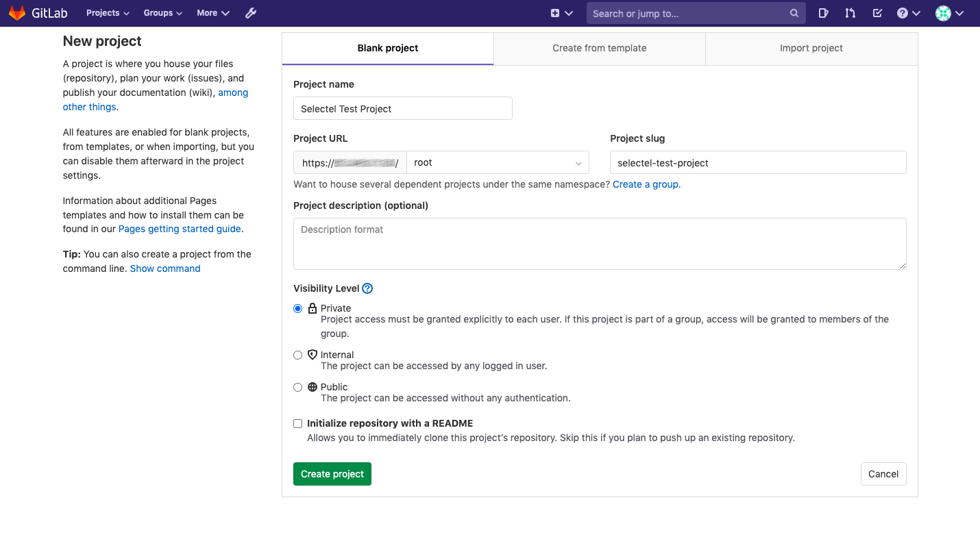Click the issues icon in the navbar

coord(823,12)
